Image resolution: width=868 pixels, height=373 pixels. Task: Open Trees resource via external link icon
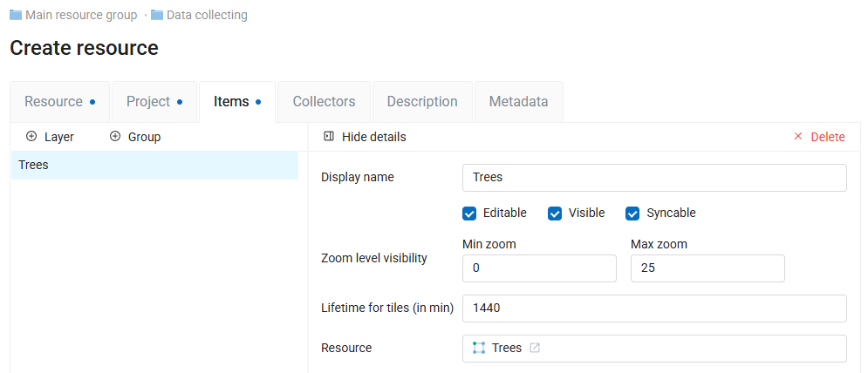(x=535, y=348)
